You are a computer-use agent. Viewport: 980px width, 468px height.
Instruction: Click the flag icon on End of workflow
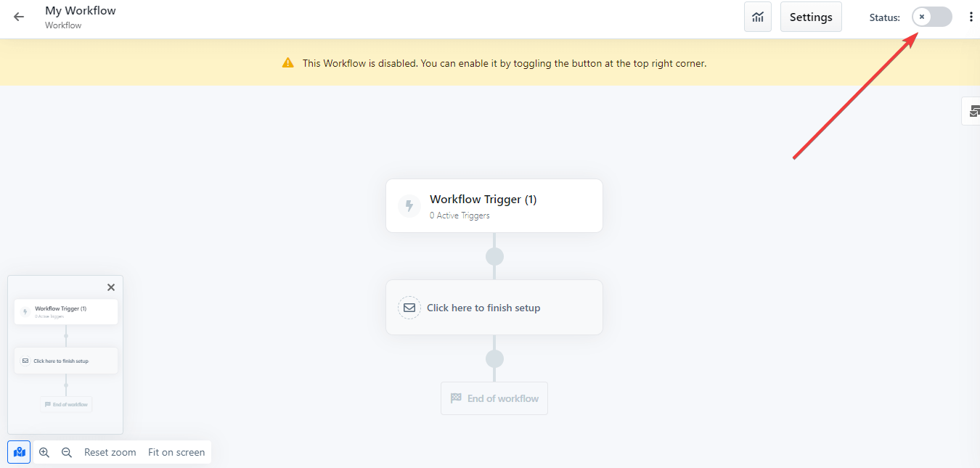coord(456,398)
